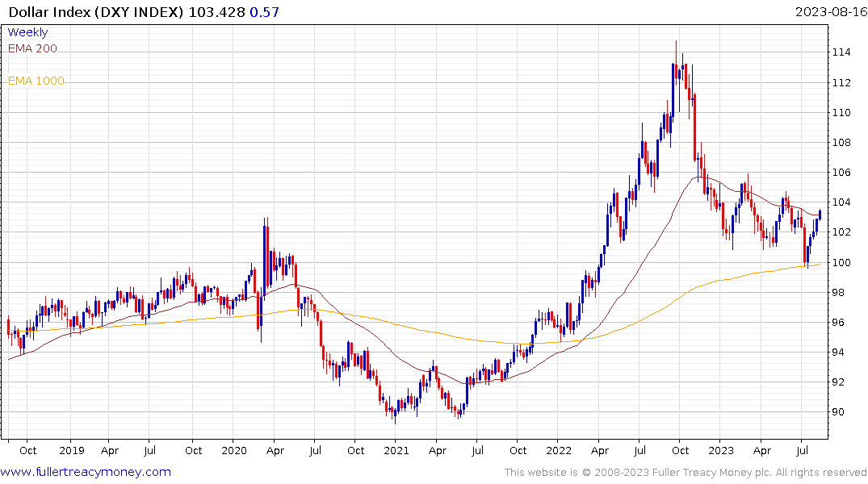Image resolution: width=868 pixels, height=484 pixels.
Task: Click the 2022 label on time axis
Action: [x=559, y=450]
